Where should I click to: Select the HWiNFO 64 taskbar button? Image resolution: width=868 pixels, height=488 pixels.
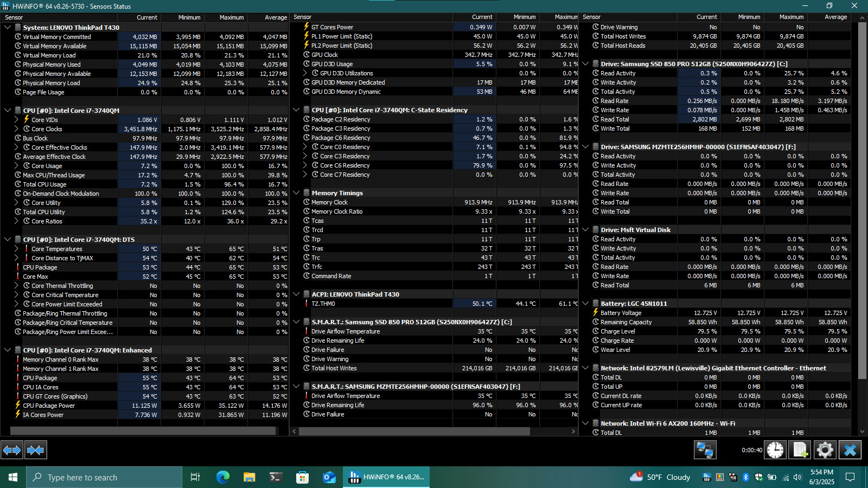pos(387,477)
